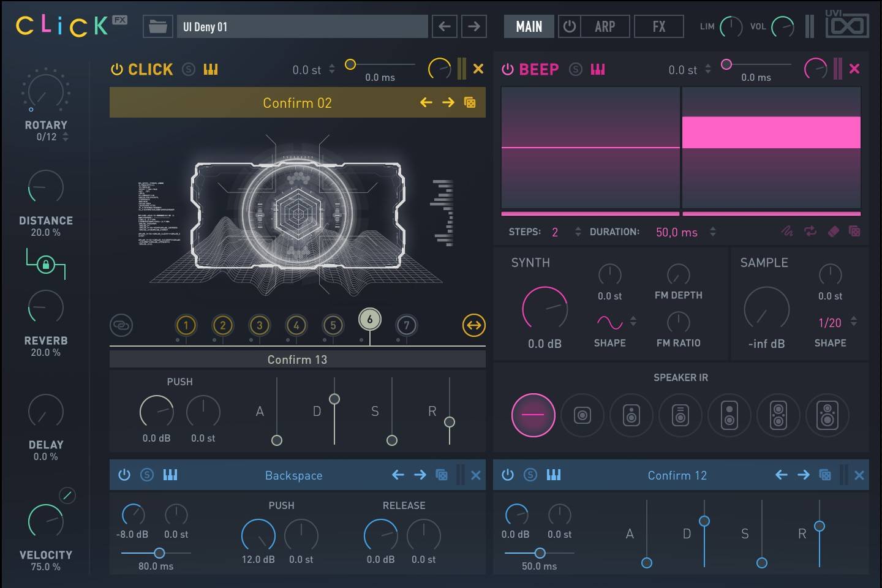The height and width of the screenshot is (588, 882).
Task: Adjust the ROTARY 0/12 stepper arrows
Action: (x=66, y=137)
